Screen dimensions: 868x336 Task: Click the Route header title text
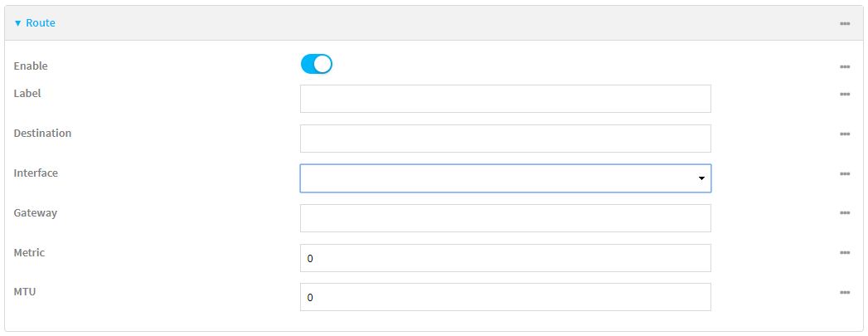[x=41, y=23]
